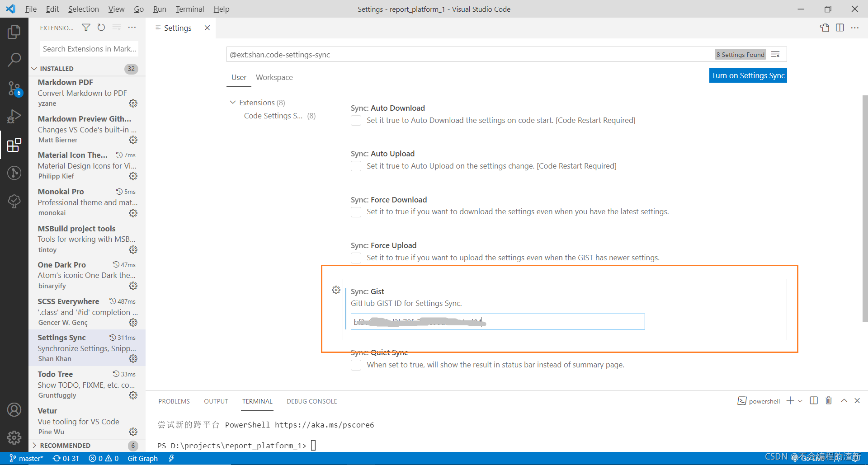Click the Search Extensions input box
The height and width of the screenshot is (465, 868).
point(89,49)
